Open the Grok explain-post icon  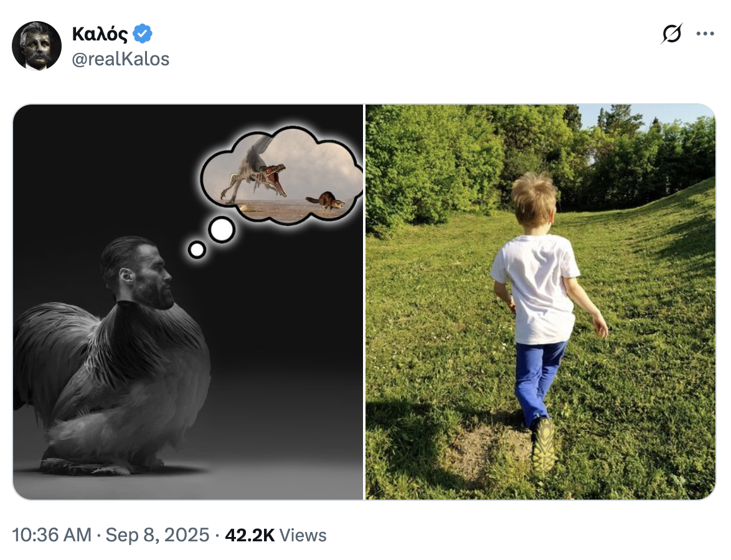coord(671,34)
